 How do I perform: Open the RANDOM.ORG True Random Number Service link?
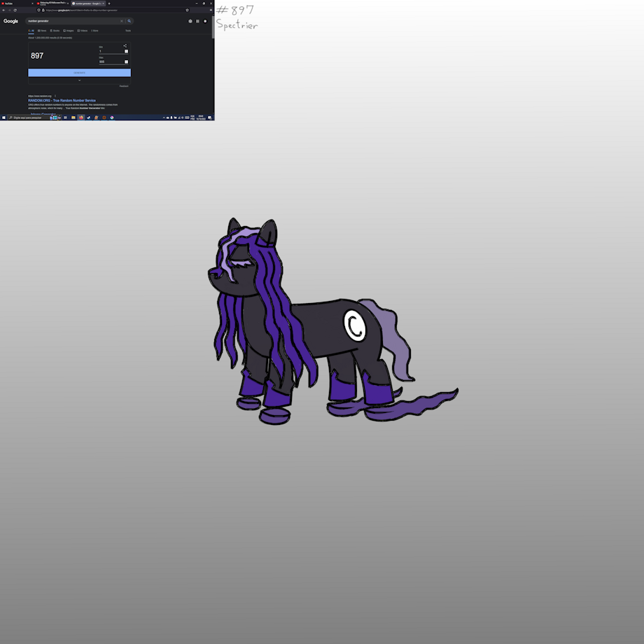pos(62,100)
